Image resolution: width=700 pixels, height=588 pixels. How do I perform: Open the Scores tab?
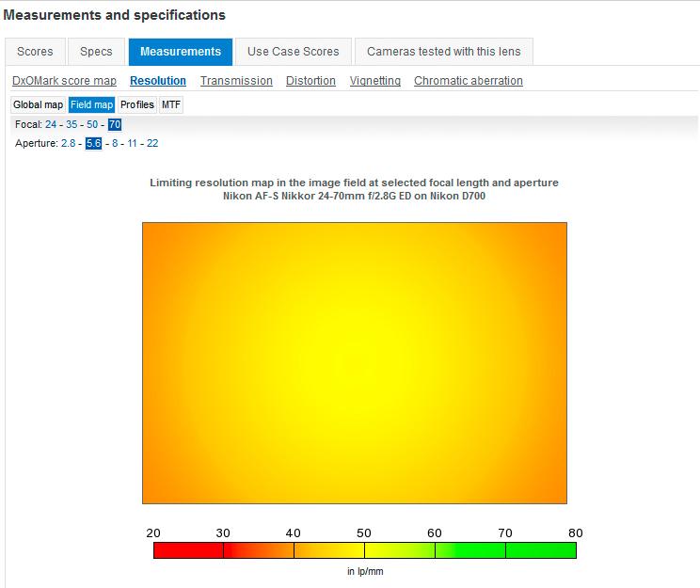tap(35, 52)
